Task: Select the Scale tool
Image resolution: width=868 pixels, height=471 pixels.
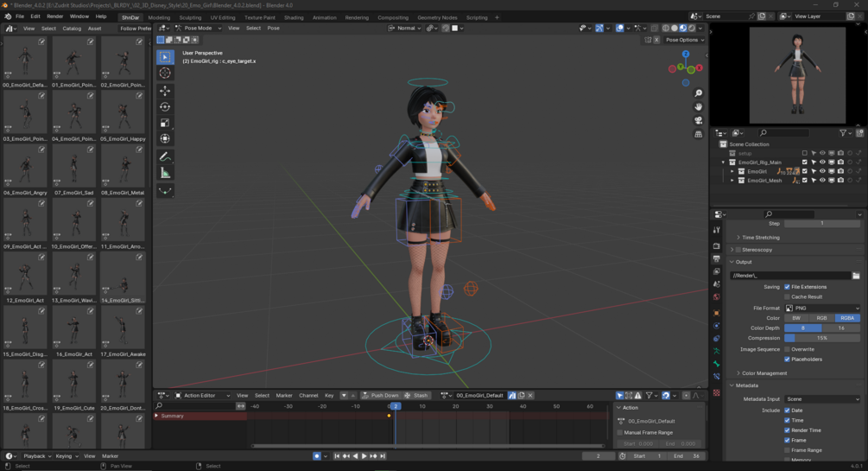Action: [x=165, y=123]
